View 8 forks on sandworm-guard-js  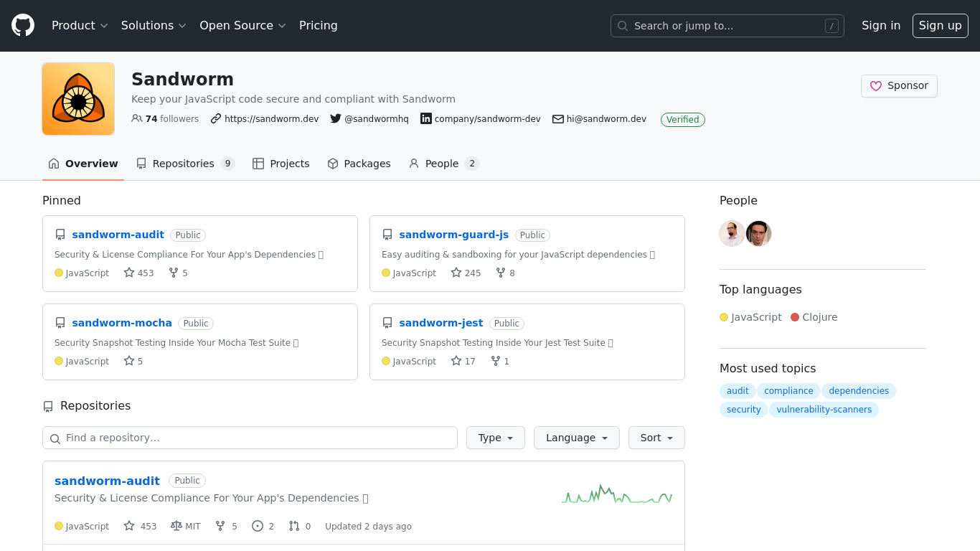pyautogui.click(x=505, y=273)
